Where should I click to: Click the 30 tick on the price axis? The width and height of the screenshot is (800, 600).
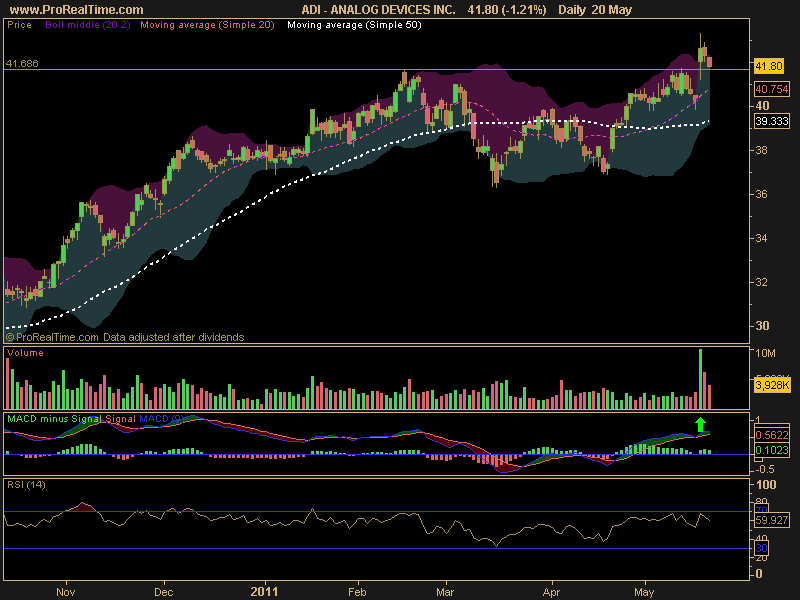[x=762, y=326]
